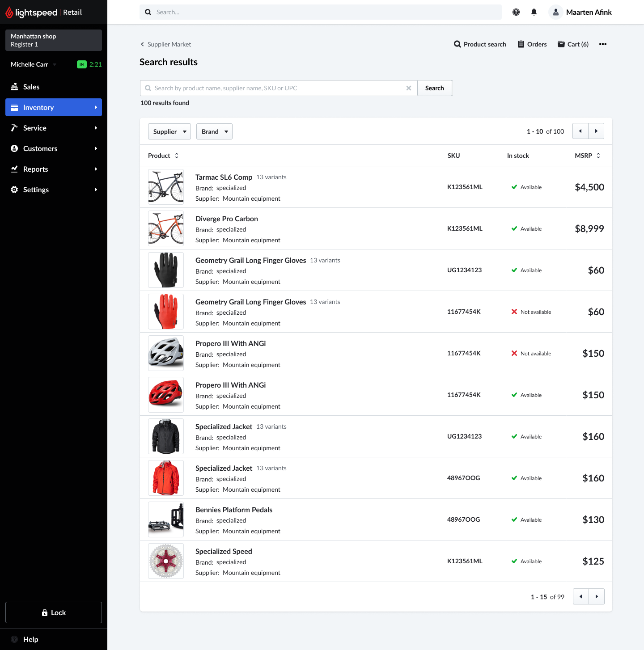644x650 pixels.
Task: Click the Lightspeed Retail logo
Action: (43, 13)
